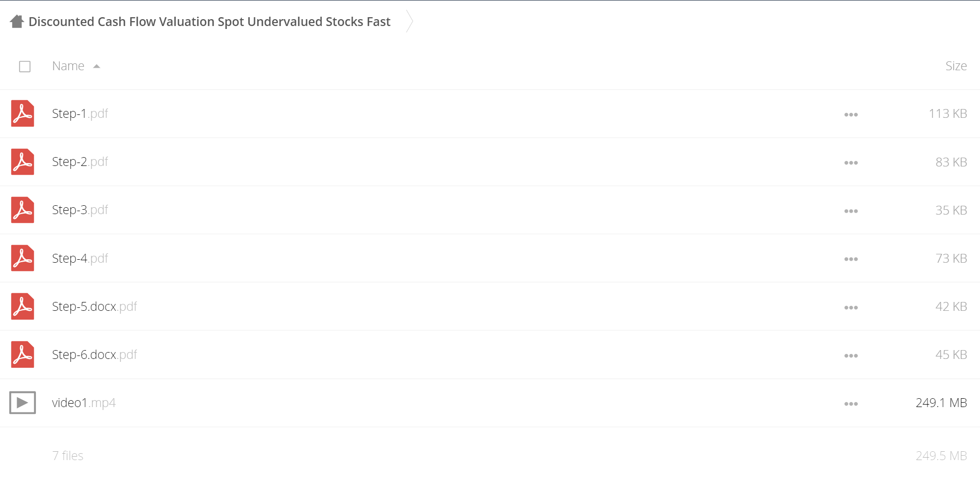Expand the breadcrumb chevron after folder name

click(409, 22)
